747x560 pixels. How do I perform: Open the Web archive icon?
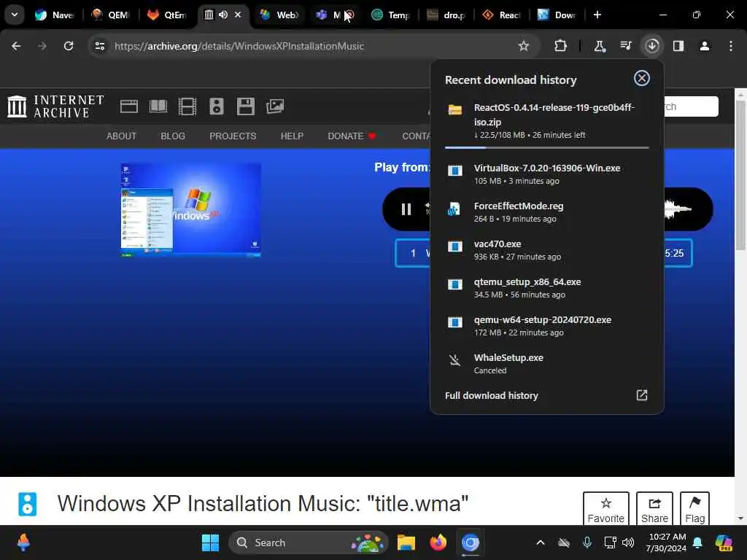coord(128,106)
